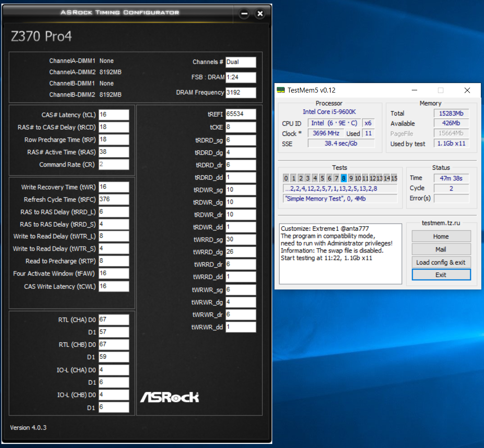Click the TestMem5 title bar memory icon

click(280, 90)
